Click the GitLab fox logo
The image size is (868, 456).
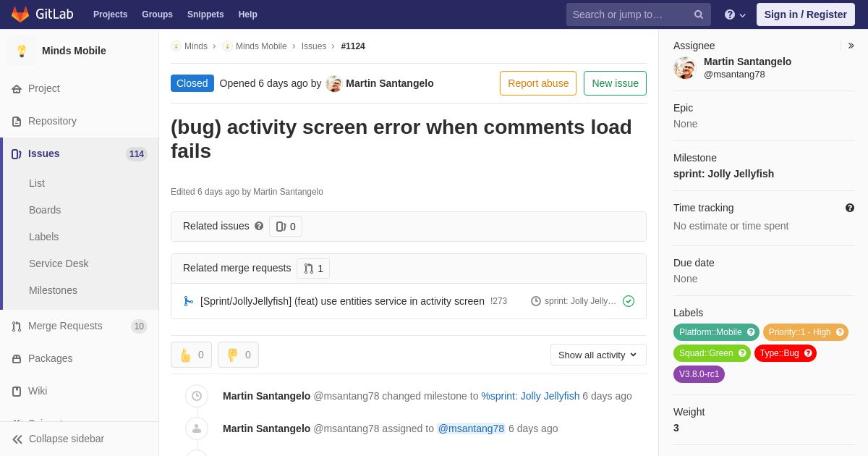[x=20, y=14]
